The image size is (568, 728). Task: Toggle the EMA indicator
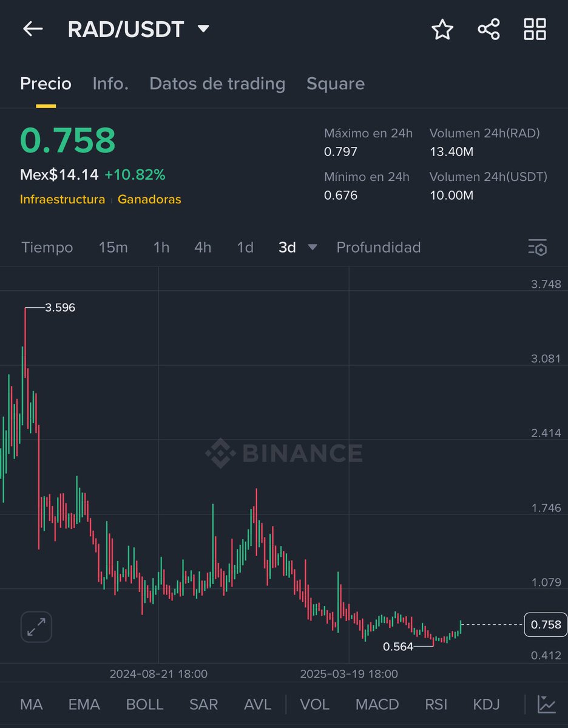(84, 704)
